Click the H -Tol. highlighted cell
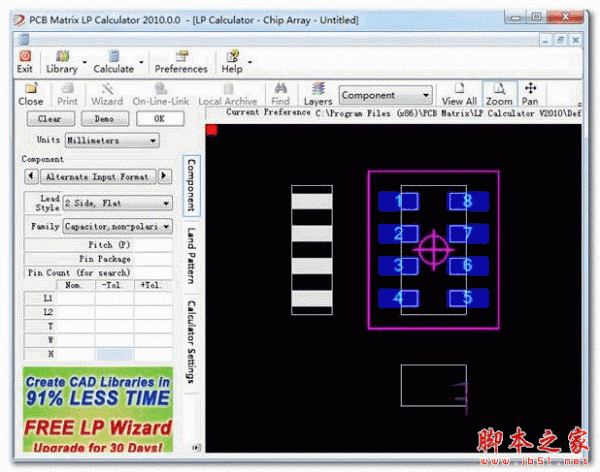This screenshot has width=600, height=472. click(x=114, y=354)
